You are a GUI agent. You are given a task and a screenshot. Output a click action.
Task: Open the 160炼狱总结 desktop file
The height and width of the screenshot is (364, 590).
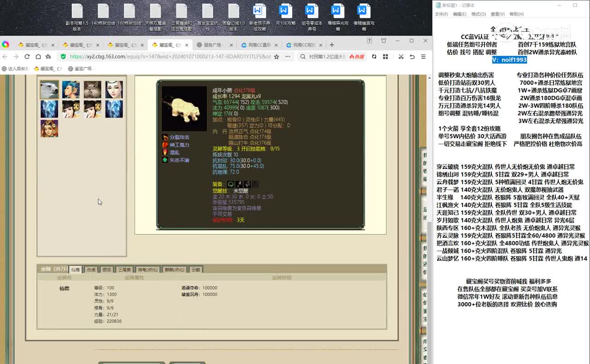pyautogui.click(x=129, y=15)
